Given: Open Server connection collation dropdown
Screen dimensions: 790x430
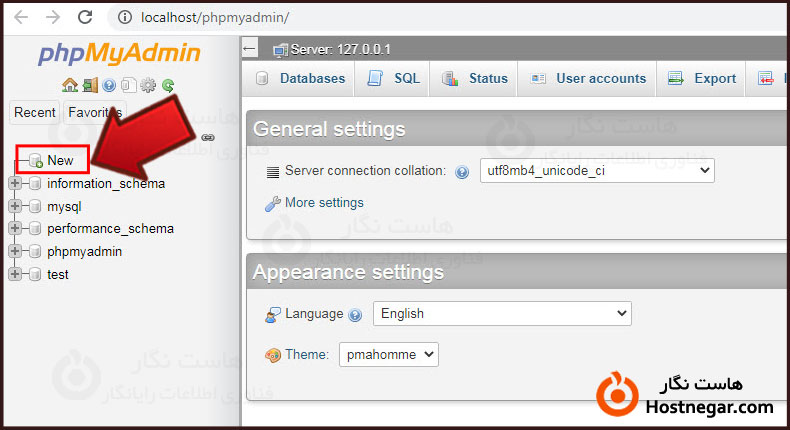Looking at the screenshot, I should point(597,171).
